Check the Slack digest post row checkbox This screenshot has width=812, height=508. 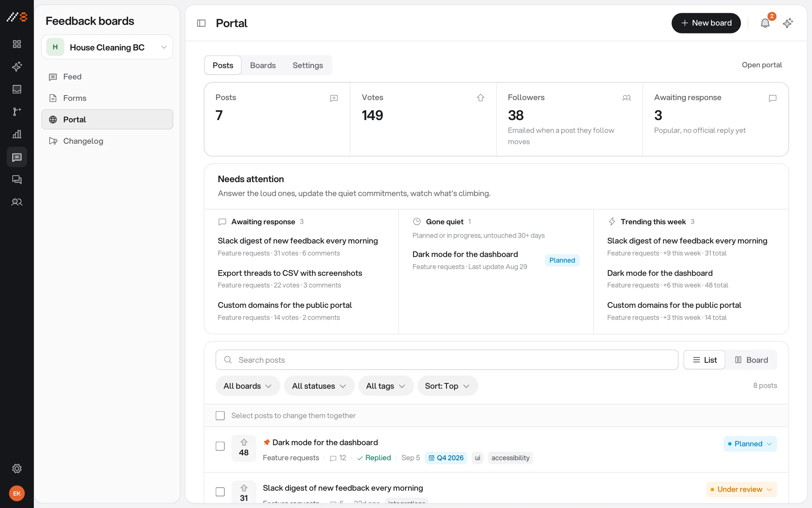220,492
